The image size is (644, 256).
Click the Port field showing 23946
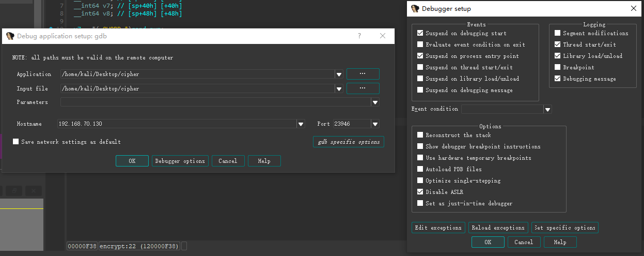coord(352,124)
